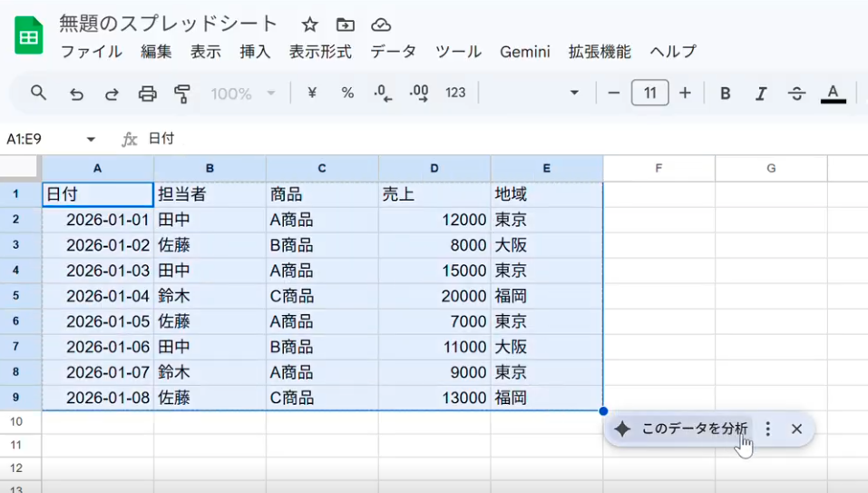
Task: Select the paint format roller icon
Action: (182, 94)
